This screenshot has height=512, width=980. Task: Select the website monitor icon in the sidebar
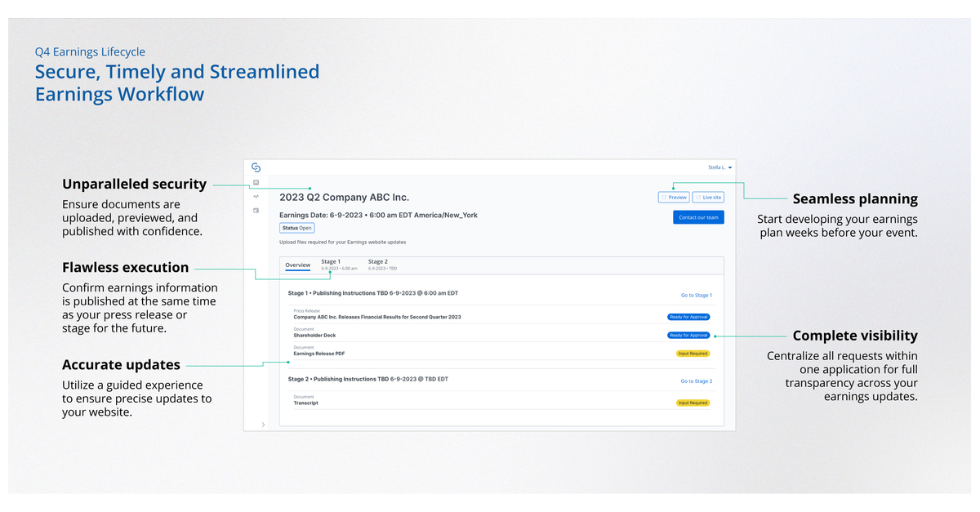point(256,180)
